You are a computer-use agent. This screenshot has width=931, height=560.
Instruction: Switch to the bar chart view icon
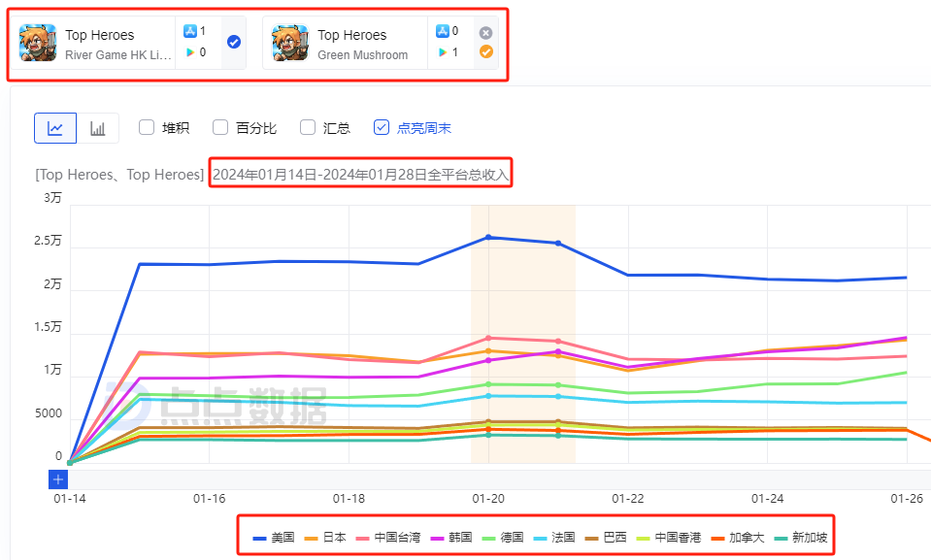100,126
